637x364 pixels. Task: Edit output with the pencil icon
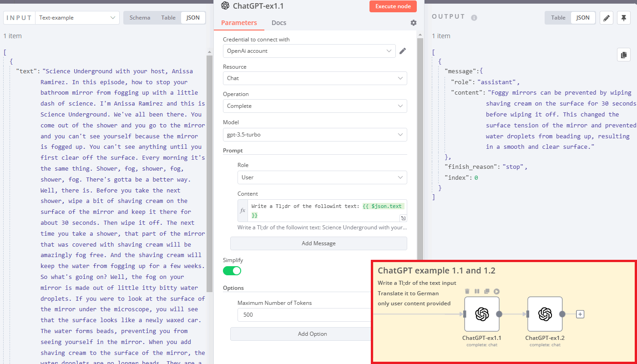click(x=606, y=18)
